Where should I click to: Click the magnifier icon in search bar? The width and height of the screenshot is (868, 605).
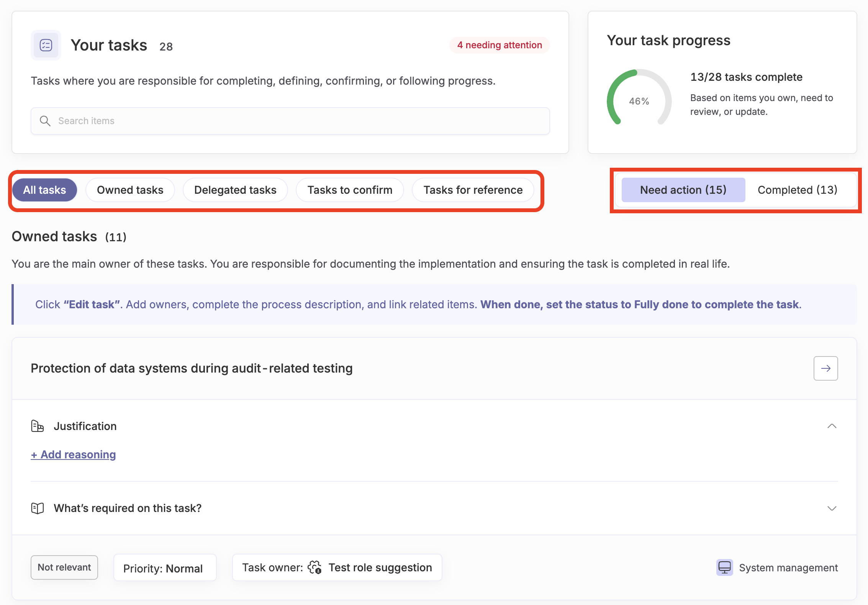point(45,121)
